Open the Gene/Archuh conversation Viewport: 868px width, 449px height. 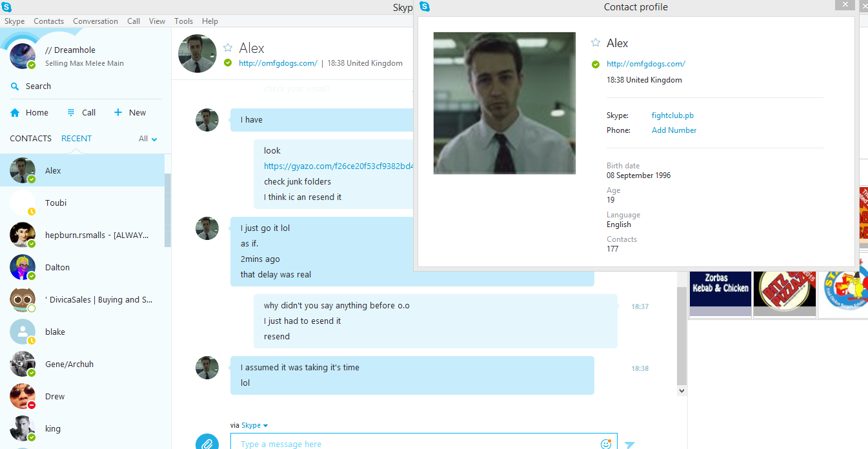tap(82, 364)
